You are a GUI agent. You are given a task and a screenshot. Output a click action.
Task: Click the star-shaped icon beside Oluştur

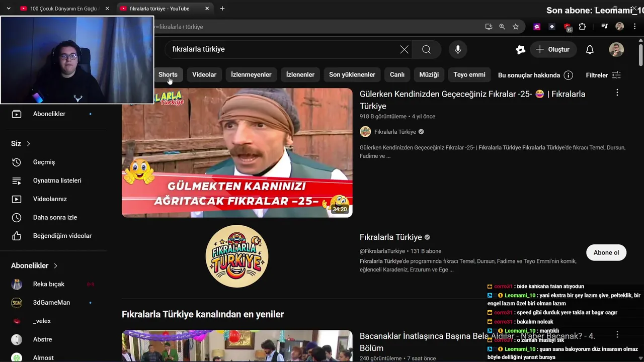tap(521, 49)
